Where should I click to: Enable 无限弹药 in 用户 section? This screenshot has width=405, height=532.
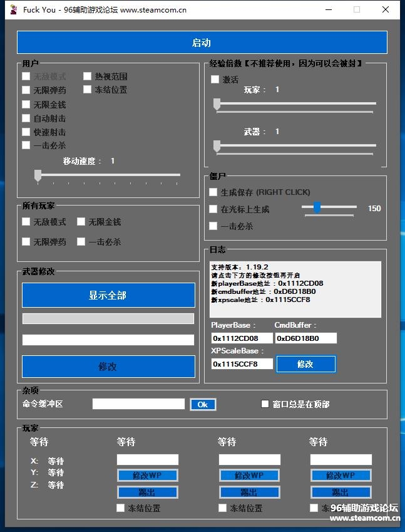point(26,90)
